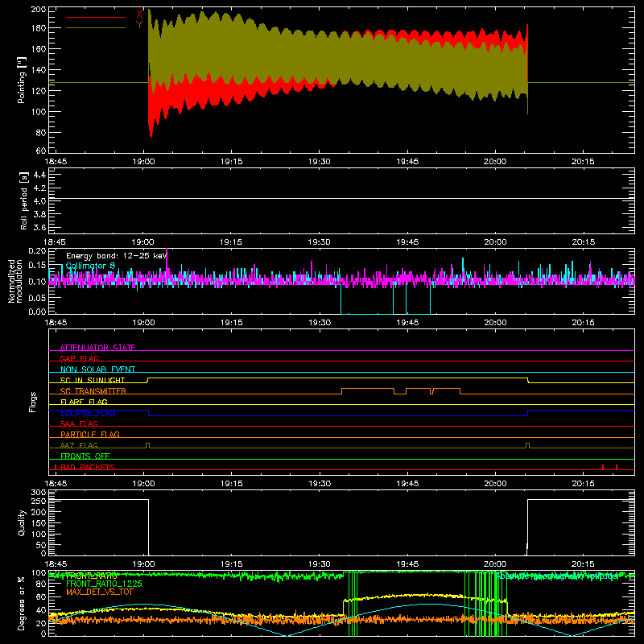
Task: Click the white roll period line
Action: [341, 199]
